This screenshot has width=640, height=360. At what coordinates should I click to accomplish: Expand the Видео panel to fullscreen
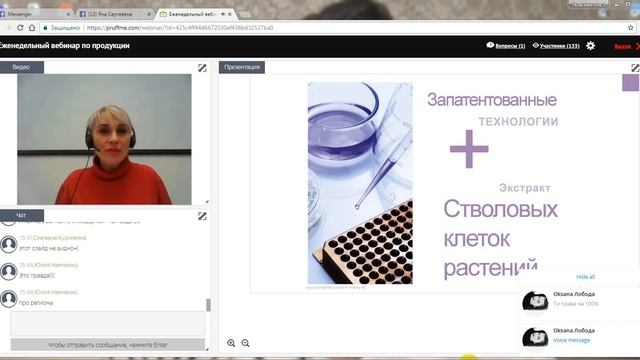[x=202, y=68]
